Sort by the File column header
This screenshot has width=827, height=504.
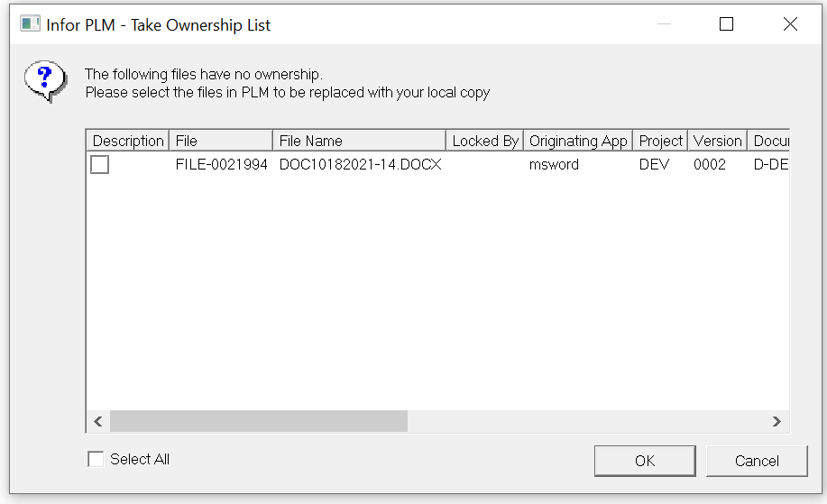click(220, 141)
